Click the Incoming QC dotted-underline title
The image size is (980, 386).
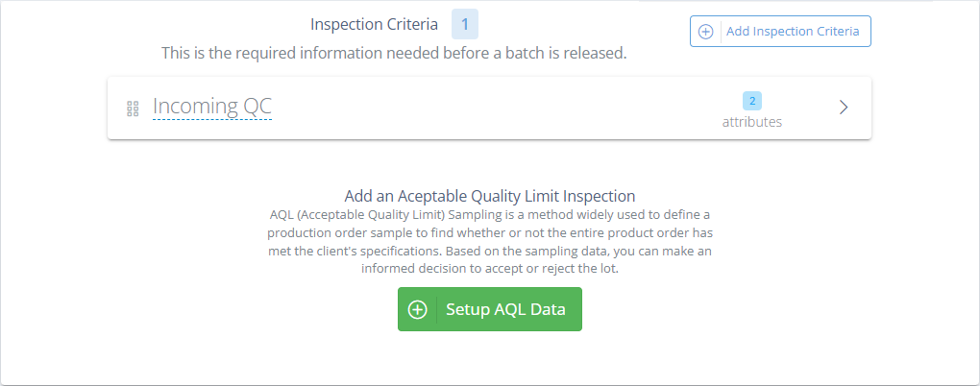212,107
